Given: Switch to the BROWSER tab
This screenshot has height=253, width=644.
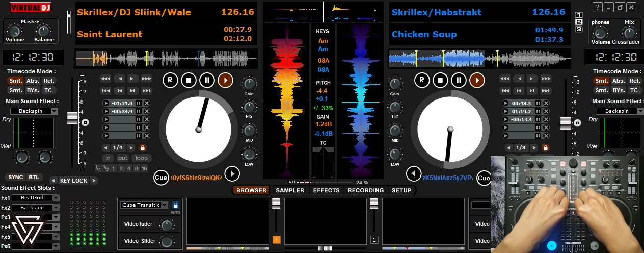Looking at the screenshot, I should pos(251,190).
